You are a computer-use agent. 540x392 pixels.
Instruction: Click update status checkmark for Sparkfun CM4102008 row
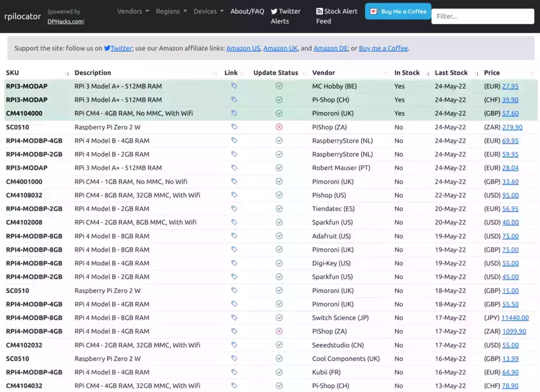(x=279, y=222)
